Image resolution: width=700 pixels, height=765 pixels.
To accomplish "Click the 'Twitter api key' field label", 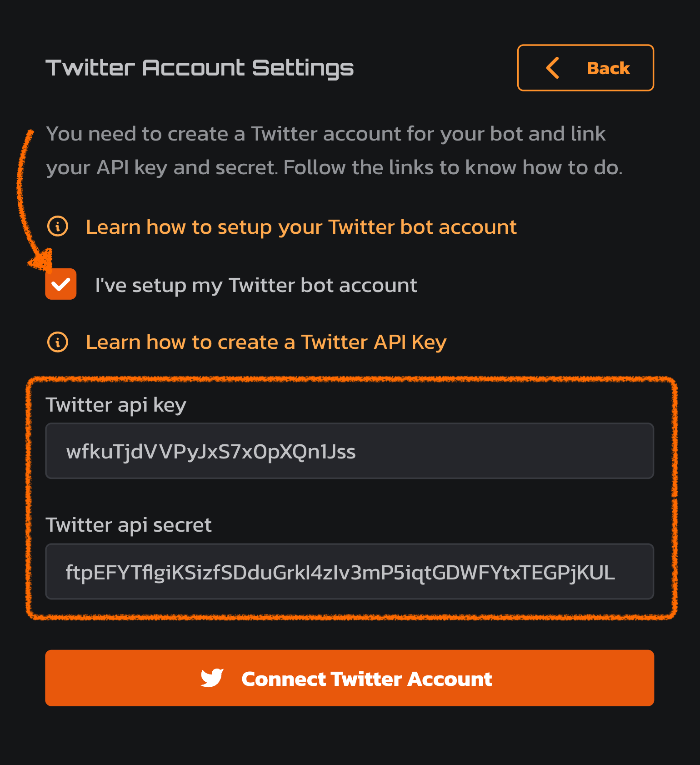I will [x=116, y=404].
